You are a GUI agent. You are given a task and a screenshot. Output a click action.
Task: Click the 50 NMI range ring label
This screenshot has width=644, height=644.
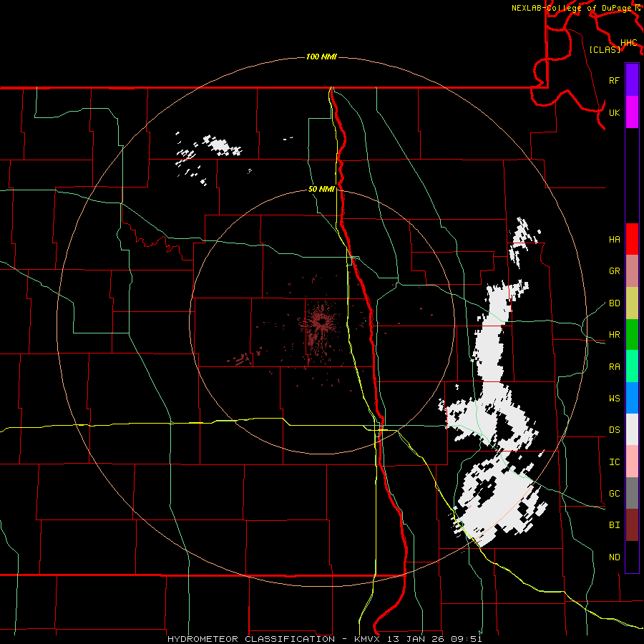(321, 189)
